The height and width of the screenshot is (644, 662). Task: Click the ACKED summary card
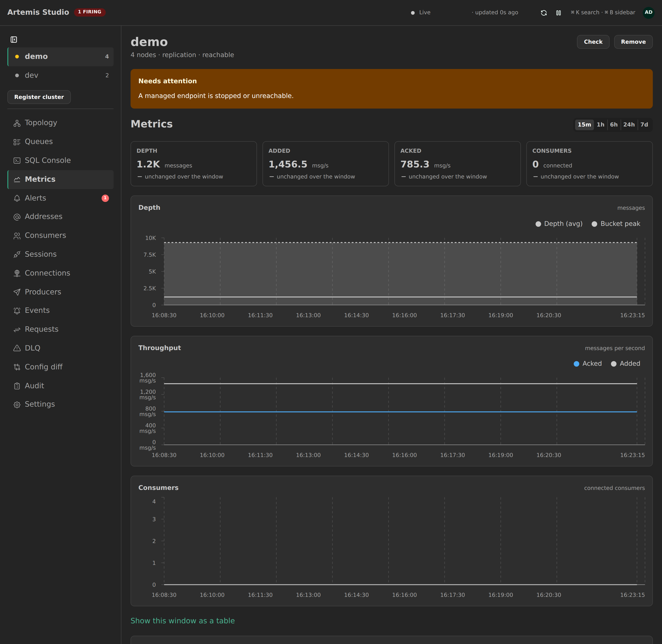point(457,164)
